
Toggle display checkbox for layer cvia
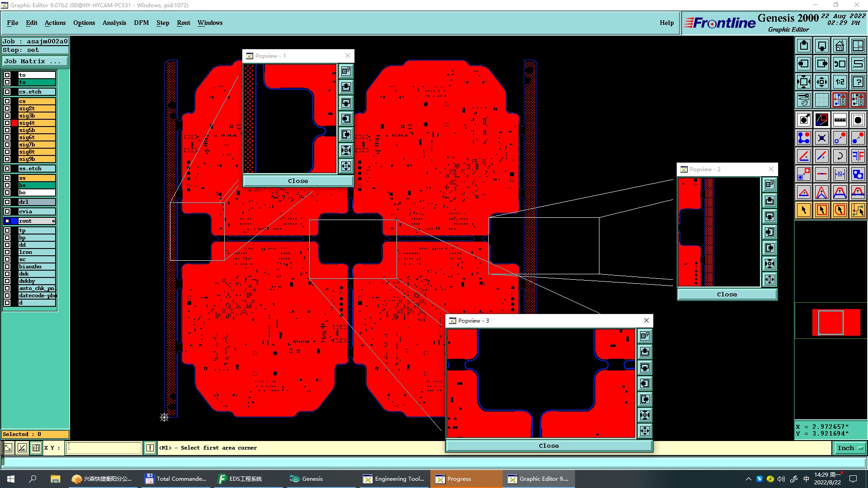point(7,211)
